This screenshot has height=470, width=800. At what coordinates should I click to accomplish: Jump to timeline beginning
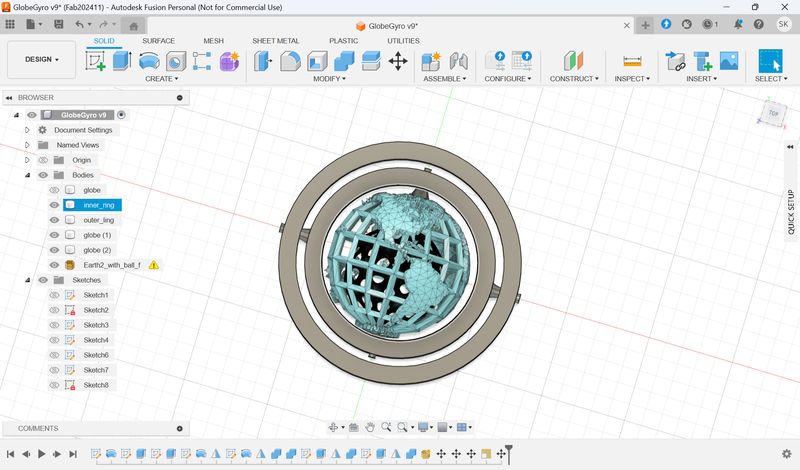[10, 454]
